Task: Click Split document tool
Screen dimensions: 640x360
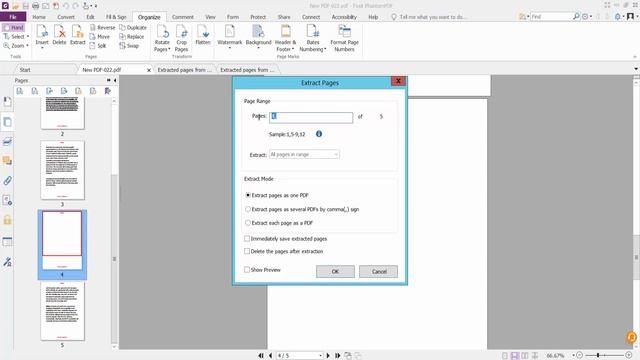Action: (98, 46)
